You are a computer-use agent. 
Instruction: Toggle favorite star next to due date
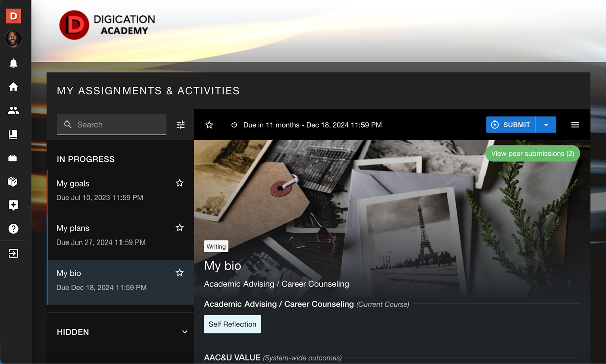209,125
